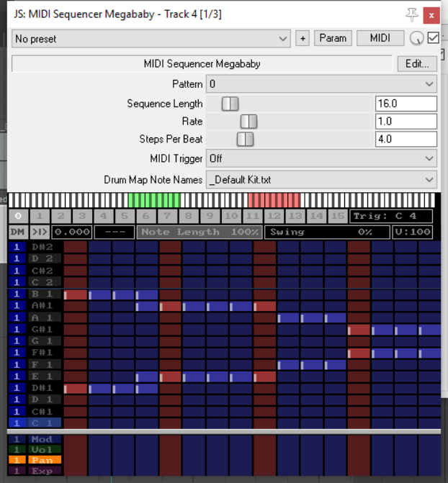
Task: Toggle the D#1 note at step one
Action: click(x=76, y=389)
